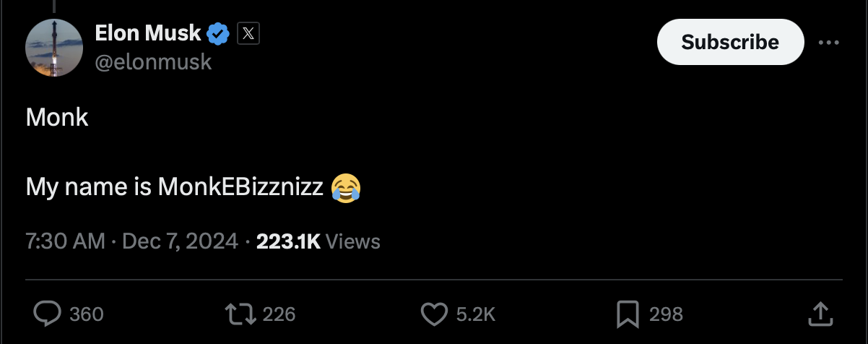
Task: Open Elon Musk's profile picture
Action: tap(54, 48)
